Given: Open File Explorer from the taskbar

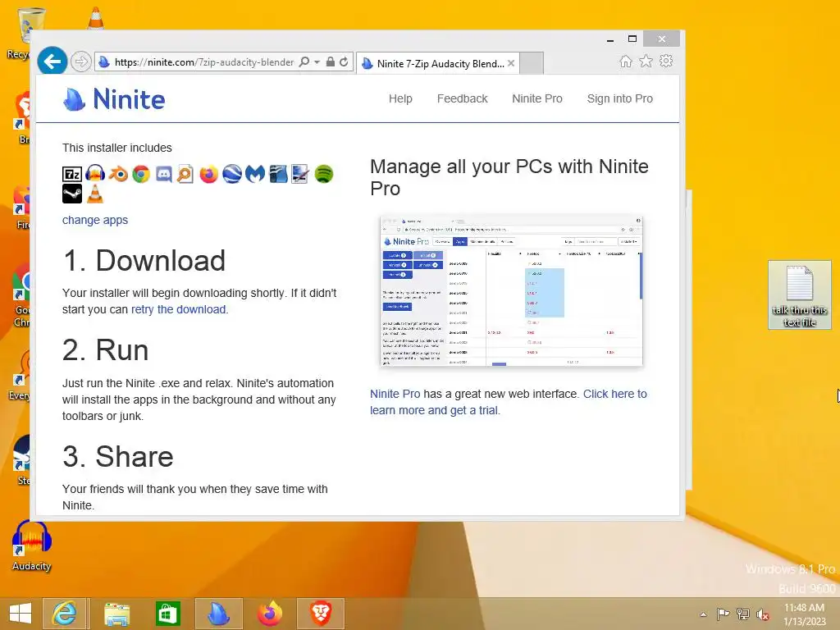Looking at the screenshot, I should pos(116,614).
